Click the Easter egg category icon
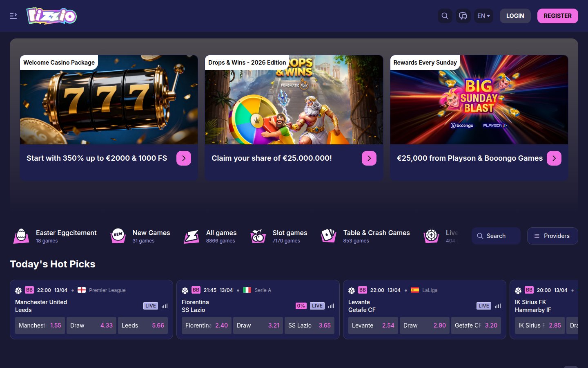 (21, 236)
